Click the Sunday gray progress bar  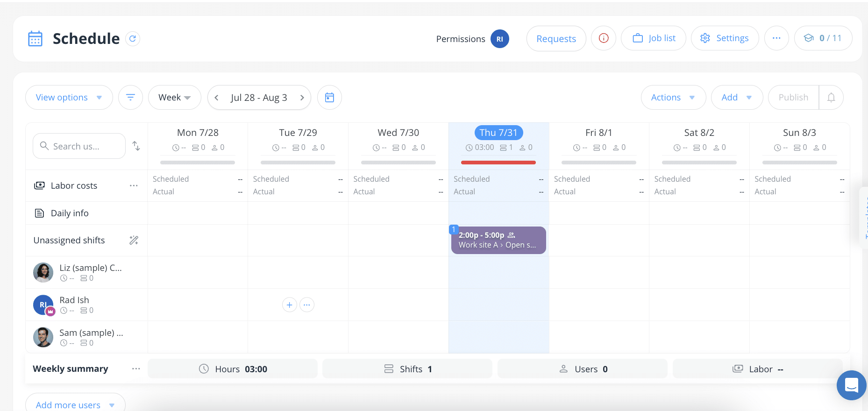[x=799, y=163]
